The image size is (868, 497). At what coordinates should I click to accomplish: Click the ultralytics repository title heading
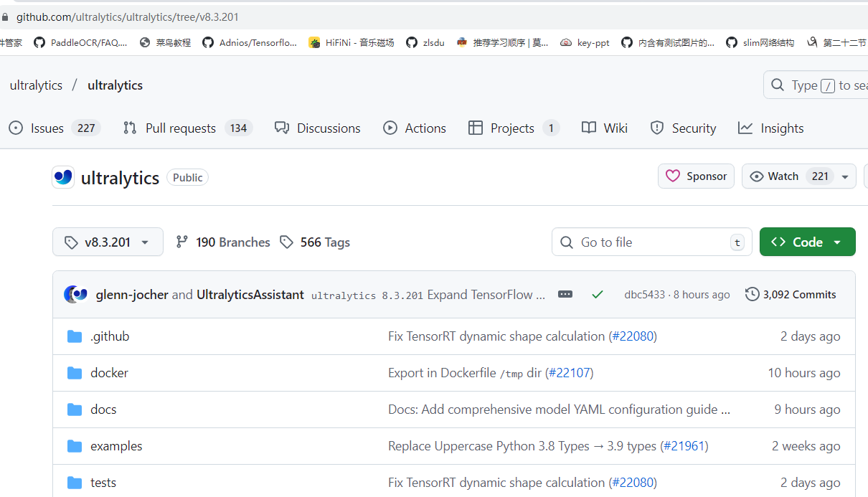[120, 178]
